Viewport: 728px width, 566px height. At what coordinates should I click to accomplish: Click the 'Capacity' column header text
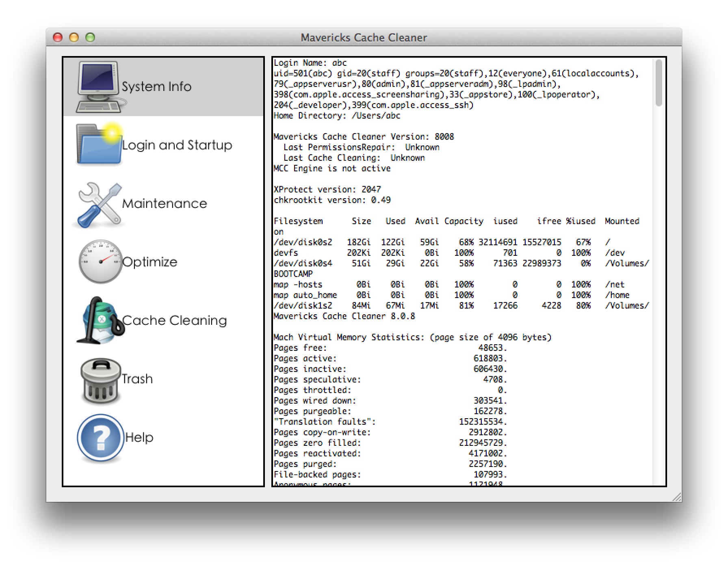click(464, 221)
